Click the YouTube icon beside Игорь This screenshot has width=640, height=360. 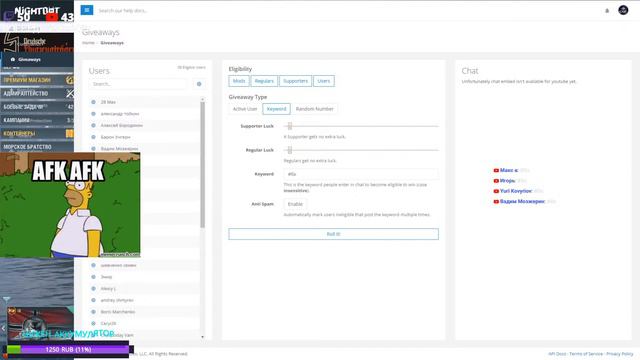[x=496, y=181]
